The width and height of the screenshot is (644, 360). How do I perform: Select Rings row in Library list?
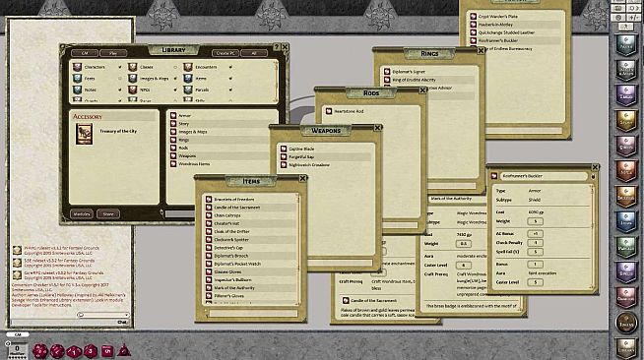point(219,140)
